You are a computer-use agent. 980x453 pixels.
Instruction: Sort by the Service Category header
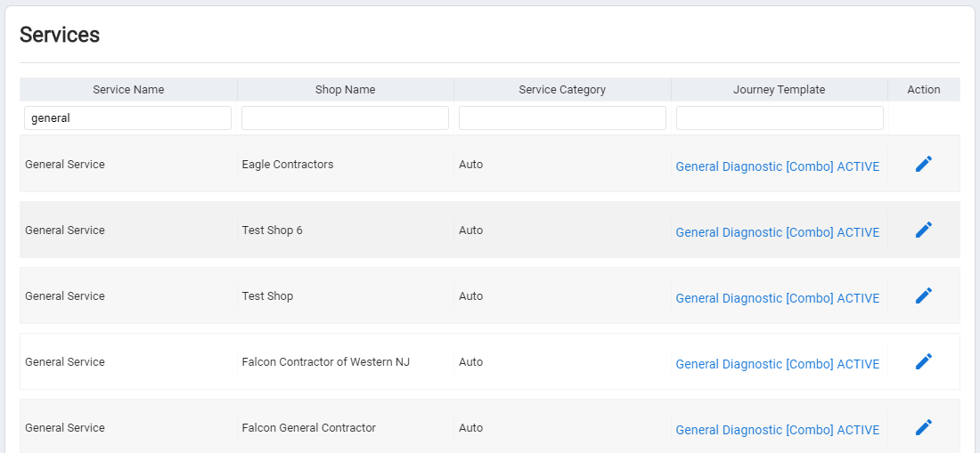coord(562,90)
